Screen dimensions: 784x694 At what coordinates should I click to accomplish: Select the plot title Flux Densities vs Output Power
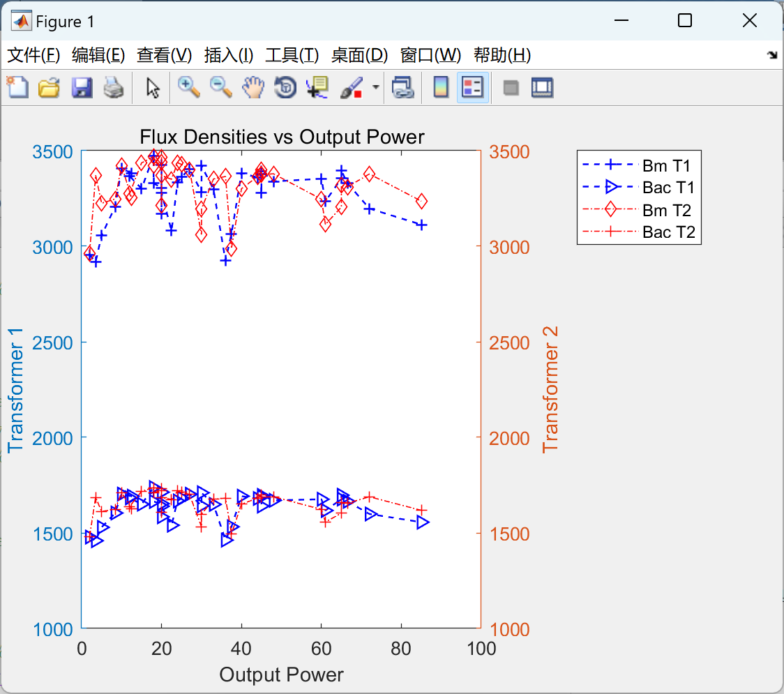click(282, 137)
